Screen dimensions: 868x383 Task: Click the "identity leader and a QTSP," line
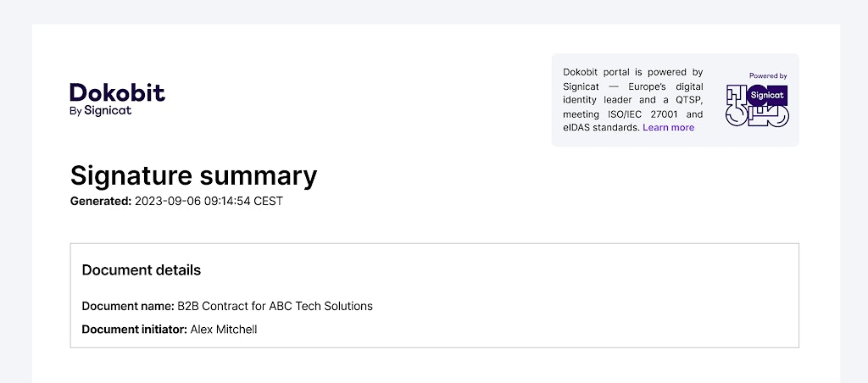tap(632, 100)
